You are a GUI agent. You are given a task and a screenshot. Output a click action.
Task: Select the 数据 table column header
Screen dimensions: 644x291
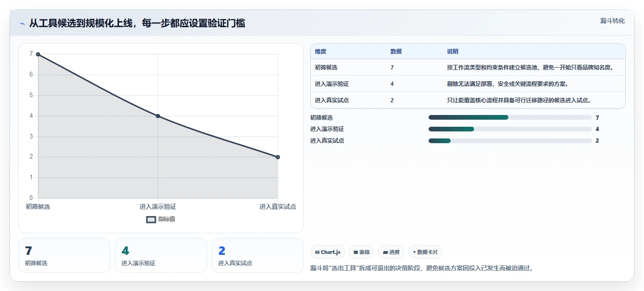396,52
